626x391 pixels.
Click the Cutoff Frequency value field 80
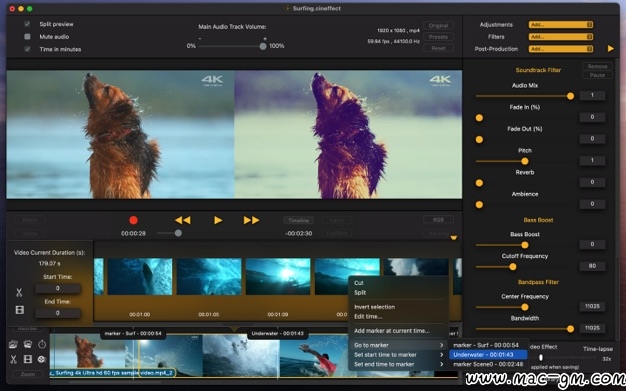pyautogui.click(x=592, y=266)
